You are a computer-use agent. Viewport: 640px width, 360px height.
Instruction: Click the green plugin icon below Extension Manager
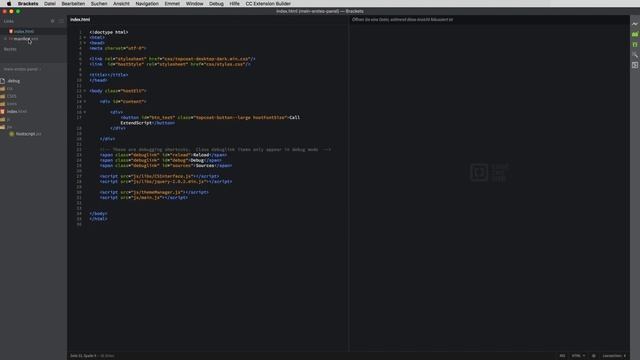click(x=635, y=44)
